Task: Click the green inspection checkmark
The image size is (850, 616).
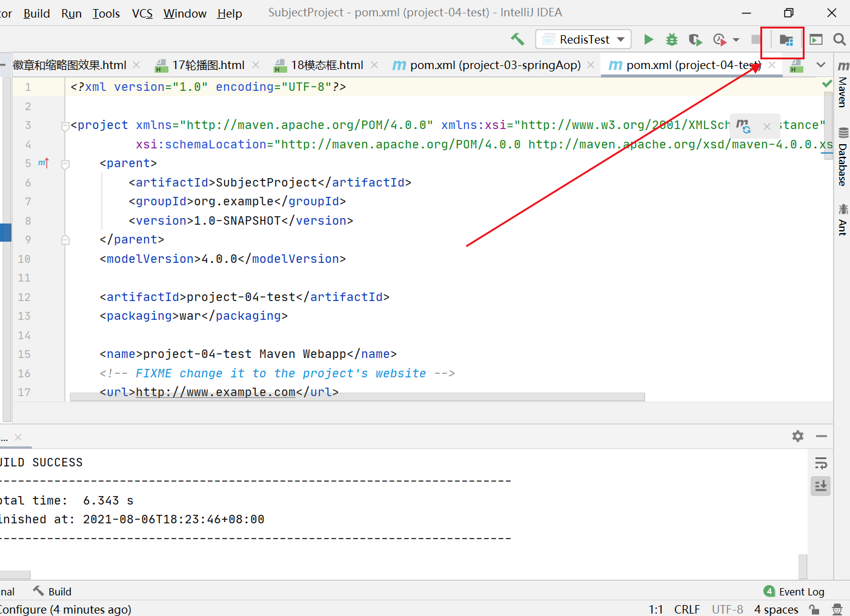Action: 827,84
